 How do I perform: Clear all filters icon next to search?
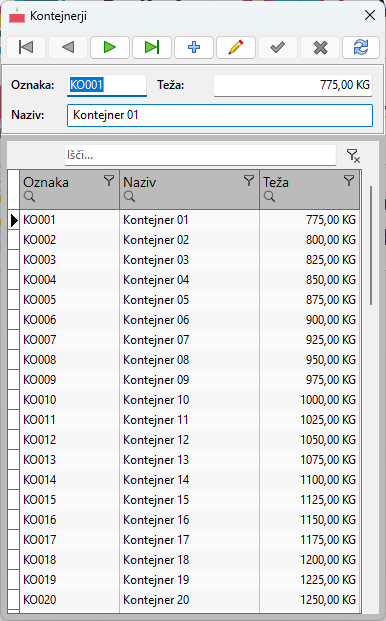[353, 156]
